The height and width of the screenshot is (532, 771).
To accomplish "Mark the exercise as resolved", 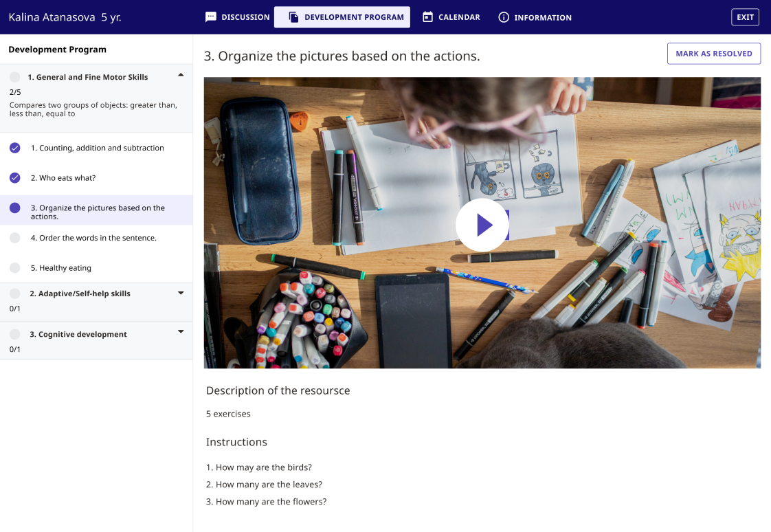I will (x=713, y=54).
